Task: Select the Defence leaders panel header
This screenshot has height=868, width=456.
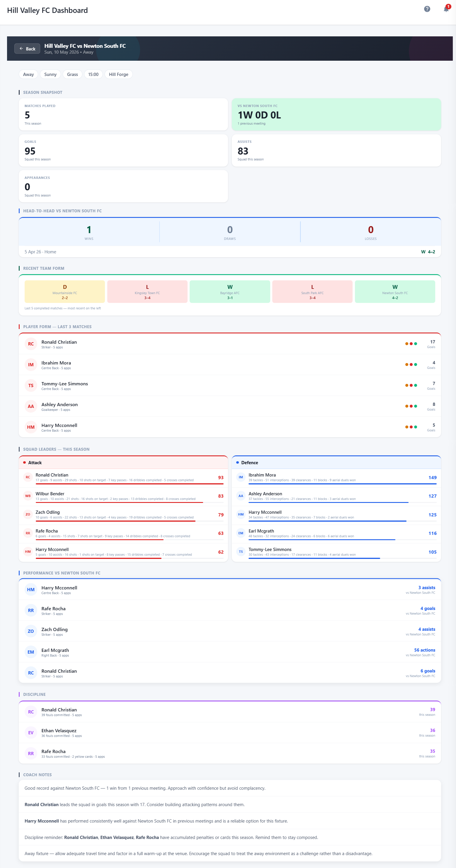Action: [x=336, y=463]
